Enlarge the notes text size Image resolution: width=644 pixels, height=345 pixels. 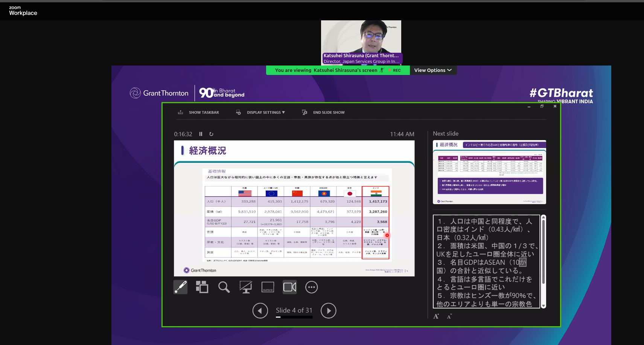click(436, 316)
